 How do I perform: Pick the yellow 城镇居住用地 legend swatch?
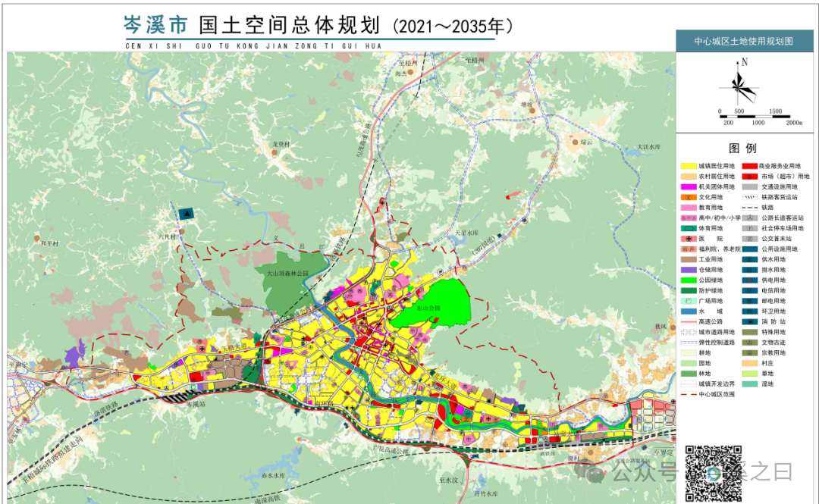point(689,166)
